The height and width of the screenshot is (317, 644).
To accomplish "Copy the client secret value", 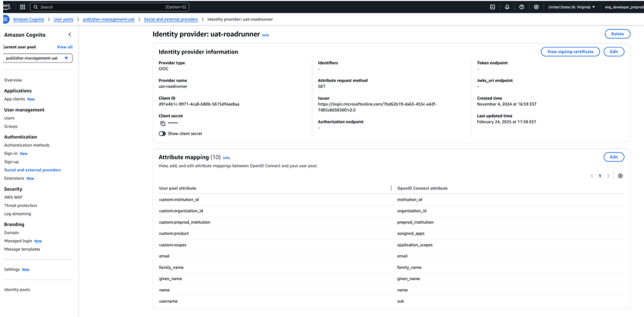I will click(x=163, y=124).
